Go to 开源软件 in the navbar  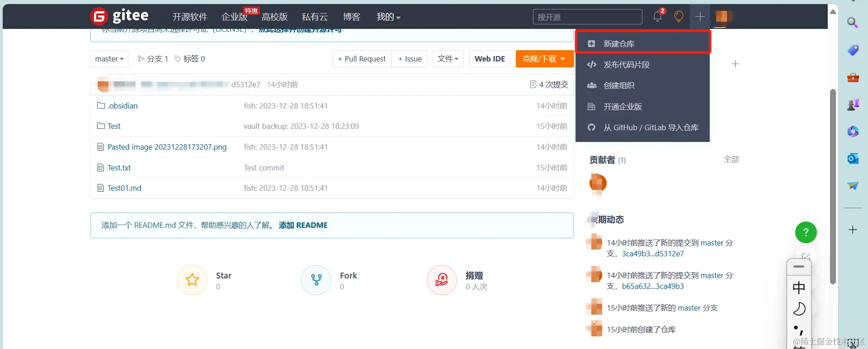[x=190, y=17]
